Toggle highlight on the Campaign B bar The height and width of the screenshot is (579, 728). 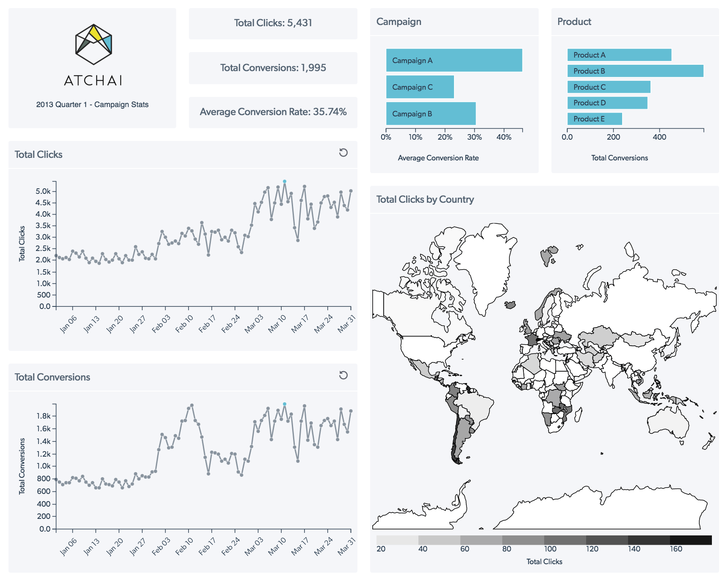pos(430,113)
